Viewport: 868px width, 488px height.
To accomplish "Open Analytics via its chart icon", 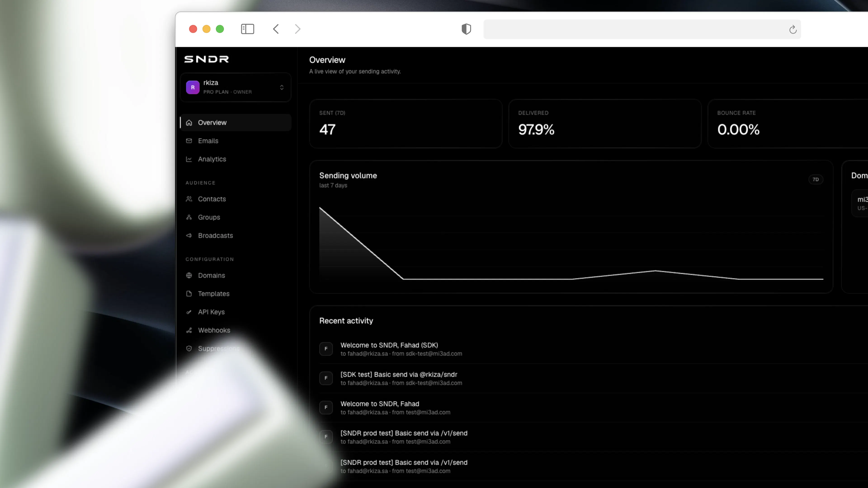I will (x=189, y=159).
